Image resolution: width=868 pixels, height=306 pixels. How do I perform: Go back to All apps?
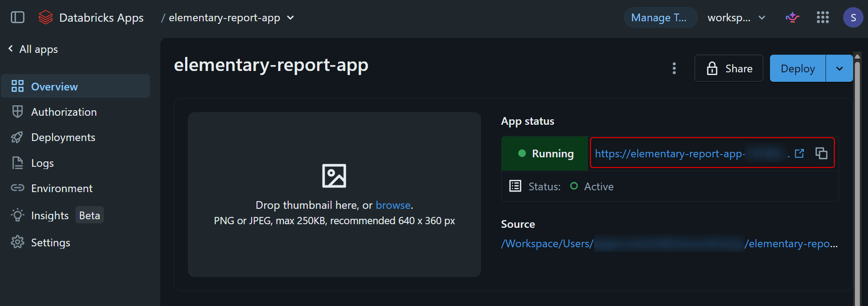click(x=33, y=49)
